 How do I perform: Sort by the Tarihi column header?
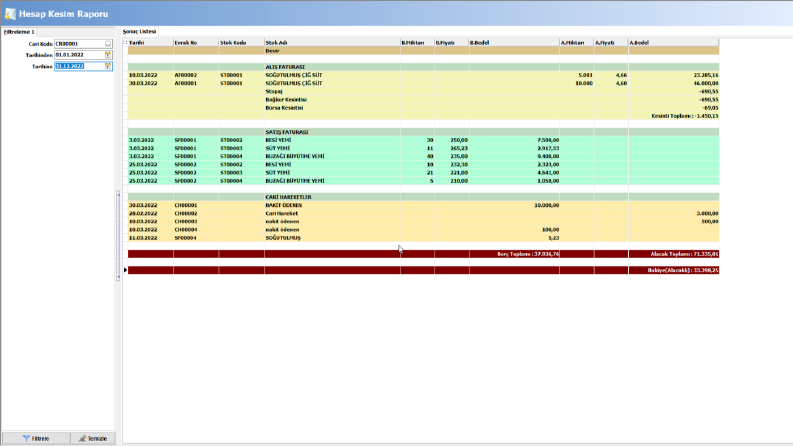click(150, 42)
